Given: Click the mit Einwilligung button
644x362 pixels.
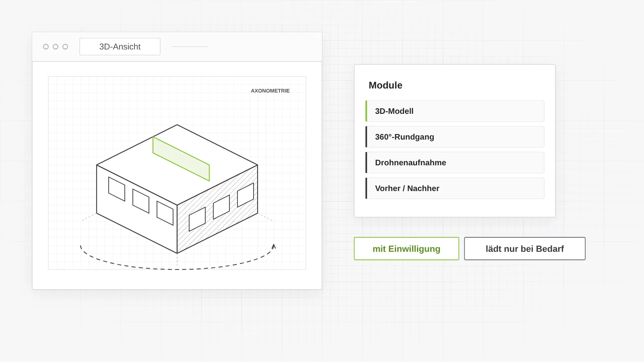Looking at the screenshot, I should pyautogui.click(x=407, y=249).
